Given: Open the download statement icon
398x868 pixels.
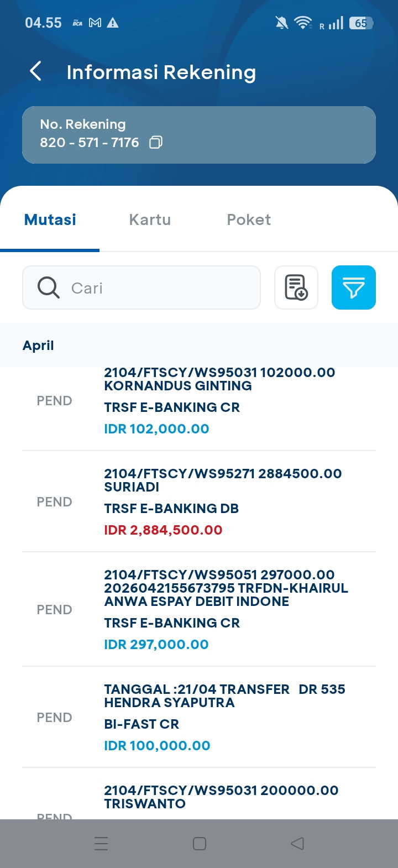Looking at the screenshot, I should [296, 287].
